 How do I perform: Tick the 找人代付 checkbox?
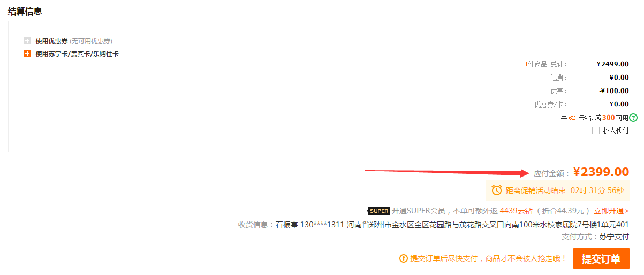coord(596,131)
